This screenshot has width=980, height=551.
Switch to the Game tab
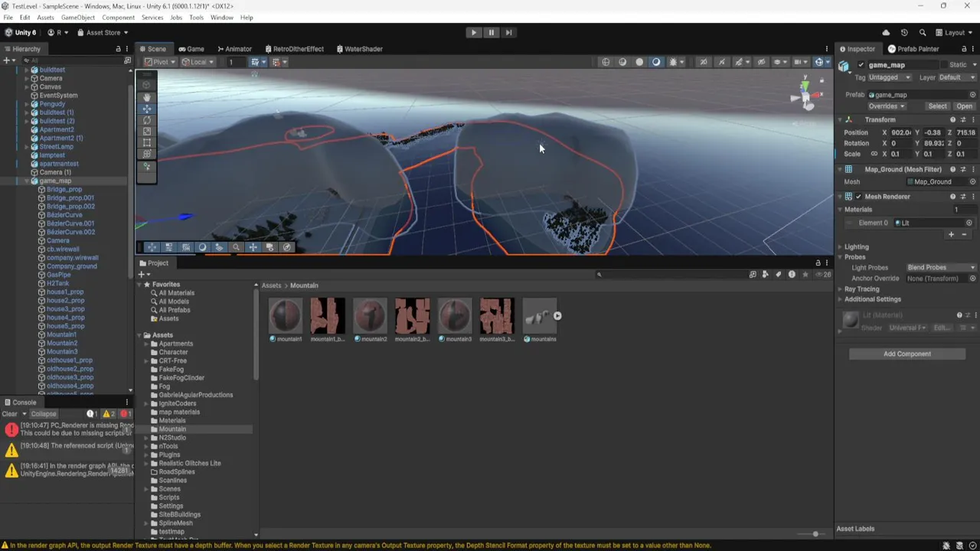(191, 49)
